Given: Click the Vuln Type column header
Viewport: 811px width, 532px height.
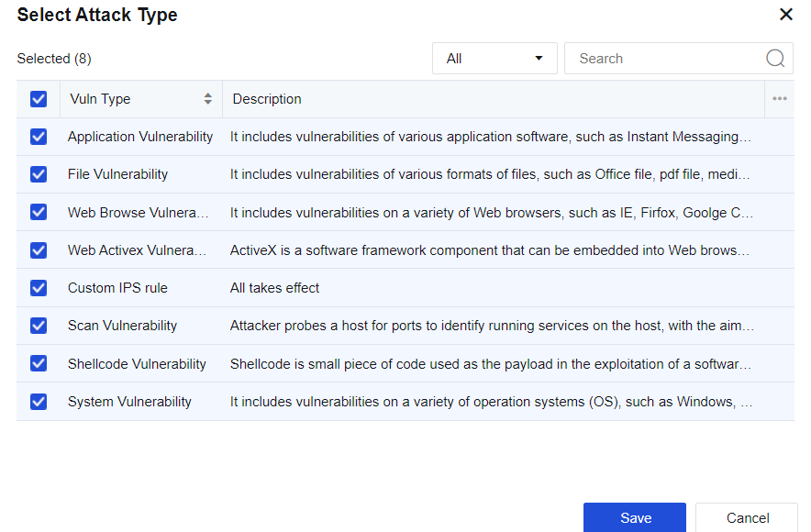Looking at the screenshot, I should (101, 99).
